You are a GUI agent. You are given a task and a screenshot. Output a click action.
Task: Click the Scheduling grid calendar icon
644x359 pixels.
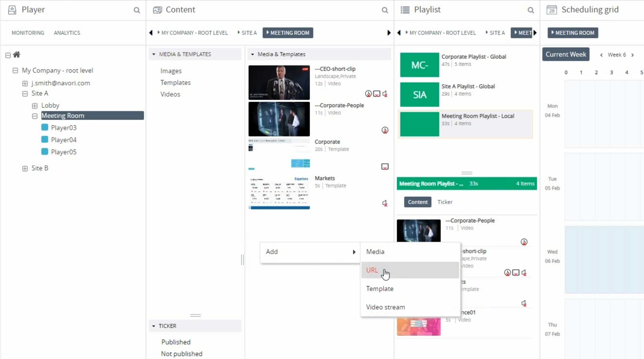coord(552,10)
